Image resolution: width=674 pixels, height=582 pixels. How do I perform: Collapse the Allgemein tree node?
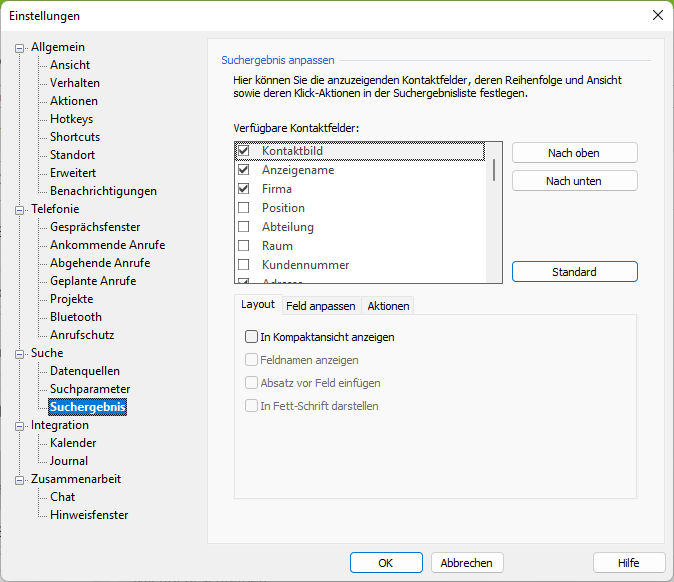(19, 47)
